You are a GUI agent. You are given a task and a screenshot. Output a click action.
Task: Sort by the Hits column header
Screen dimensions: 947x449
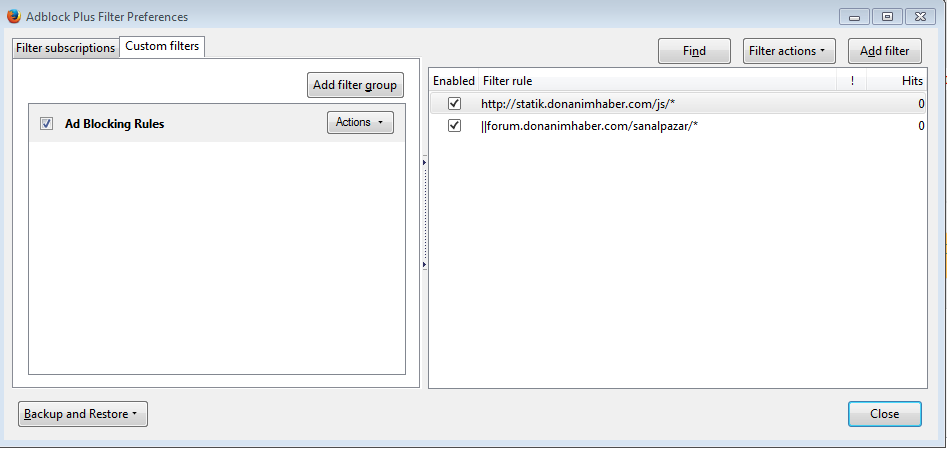[896, 80]
